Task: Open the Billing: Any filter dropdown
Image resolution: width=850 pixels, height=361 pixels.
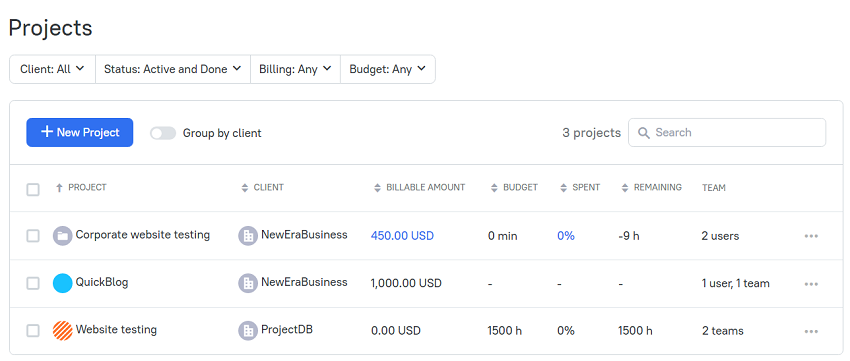Action: click(x=295, y=69)
